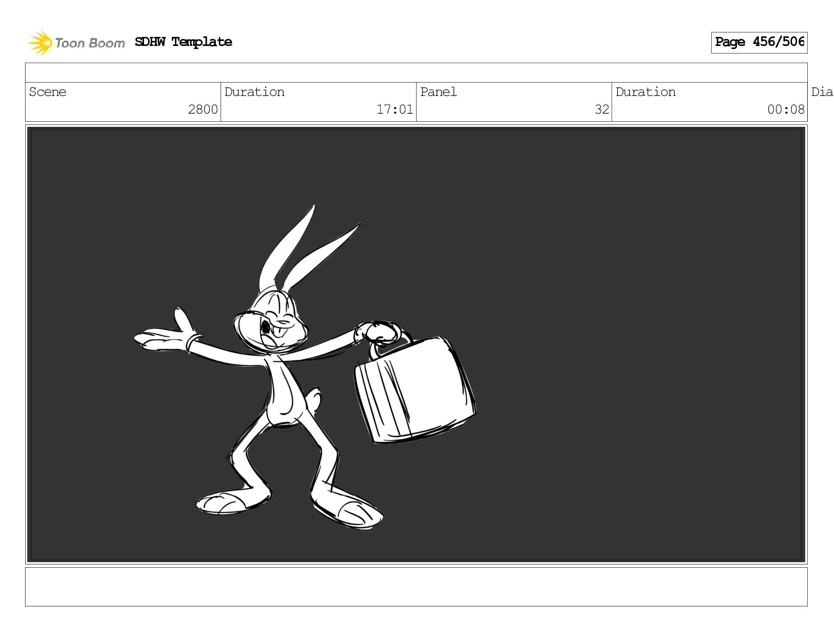Click the Toon Boom logo icon

click(40, 42)
